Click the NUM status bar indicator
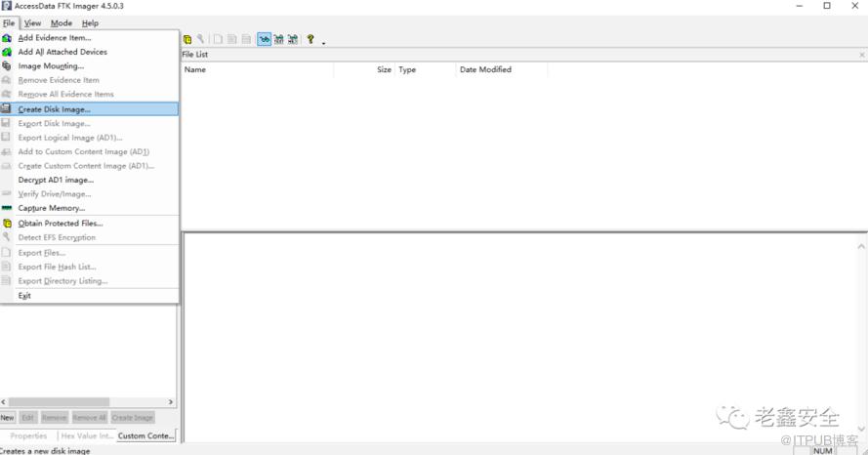 tap(823, 450)
